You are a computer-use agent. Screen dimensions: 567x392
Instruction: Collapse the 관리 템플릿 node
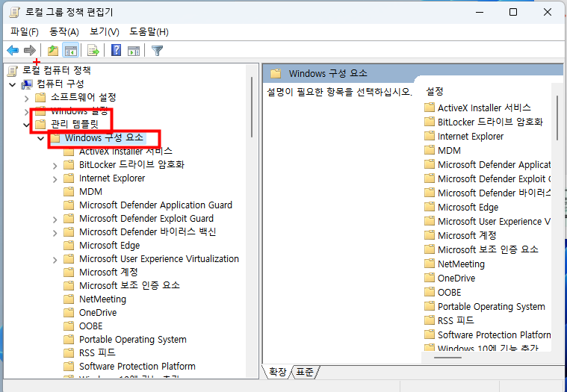point(26,125)
